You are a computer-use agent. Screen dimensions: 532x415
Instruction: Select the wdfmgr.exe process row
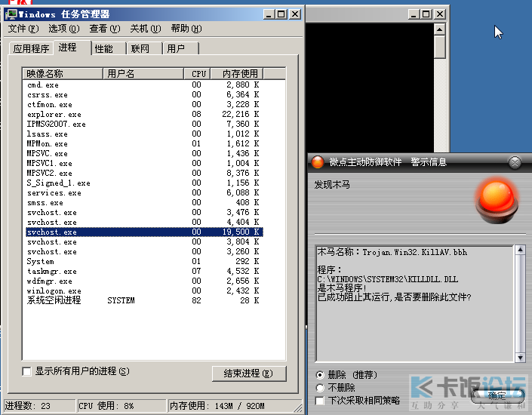point(144,281)
